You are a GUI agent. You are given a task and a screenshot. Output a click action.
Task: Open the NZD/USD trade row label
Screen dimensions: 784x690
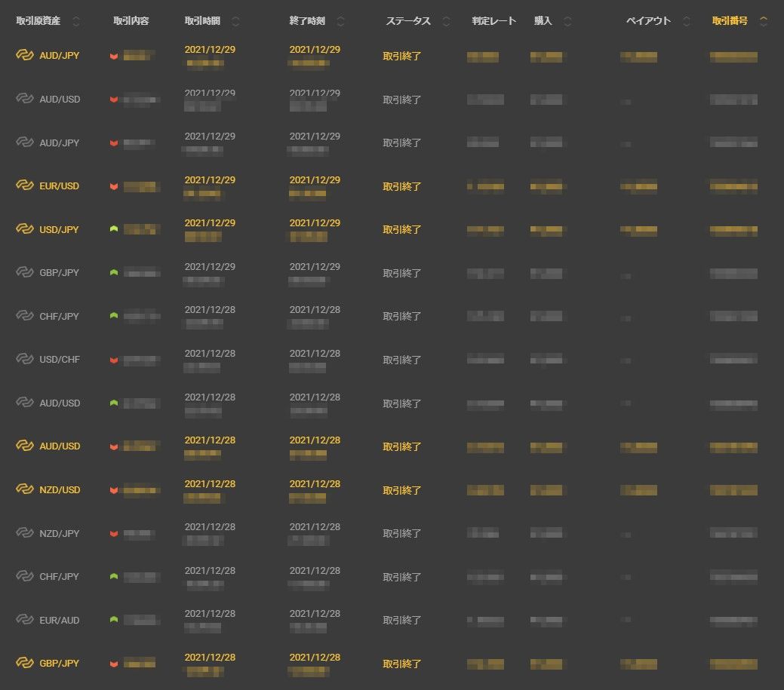[60, 490]
